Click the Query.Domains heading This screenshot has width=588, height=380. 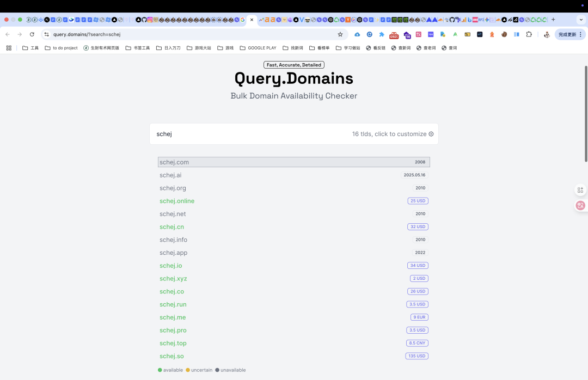pyautogui.click(x=293, y=78)
